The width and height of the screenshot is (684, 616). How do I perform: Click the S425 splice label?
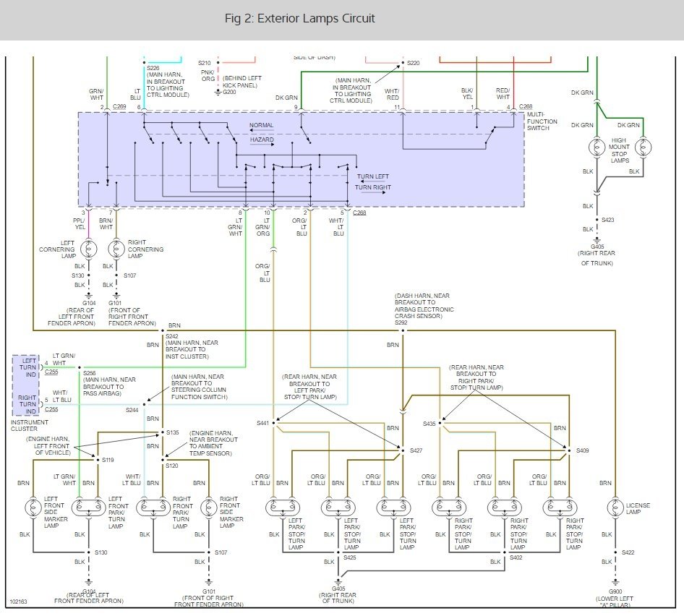click(x=349, y=557)
